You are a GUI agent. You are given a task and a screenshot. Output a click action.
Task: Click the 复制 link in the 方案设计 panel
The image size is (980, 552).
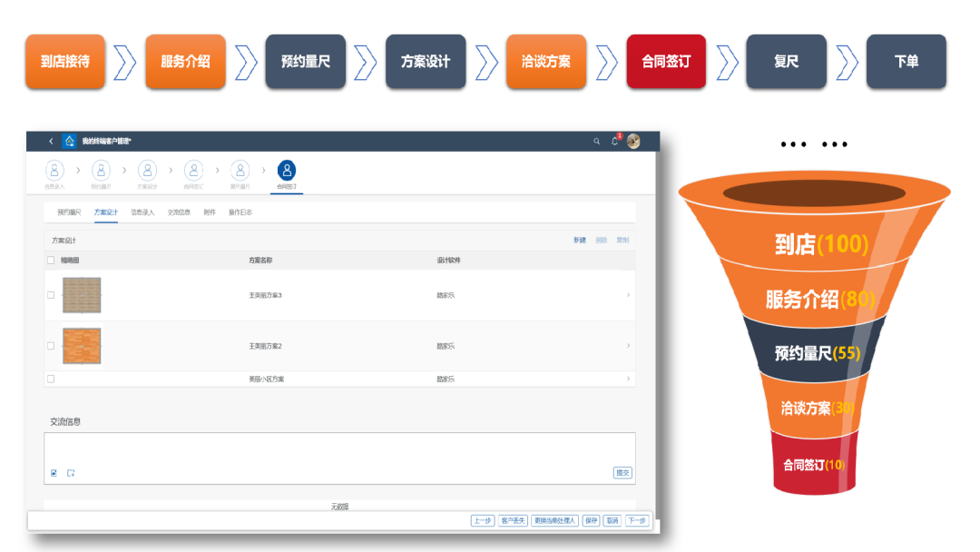[622, 240]
